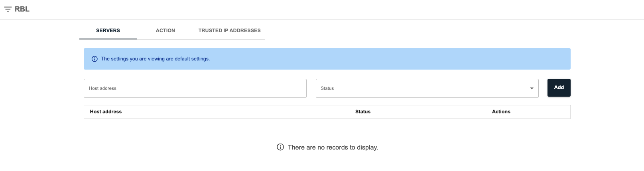The height and width of the screenshot is (171, 644).
Task: Click the Status column header in the table
Action: coord(363,112)
